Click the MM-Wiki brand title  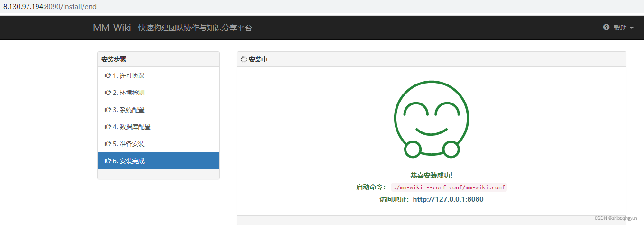112,28
